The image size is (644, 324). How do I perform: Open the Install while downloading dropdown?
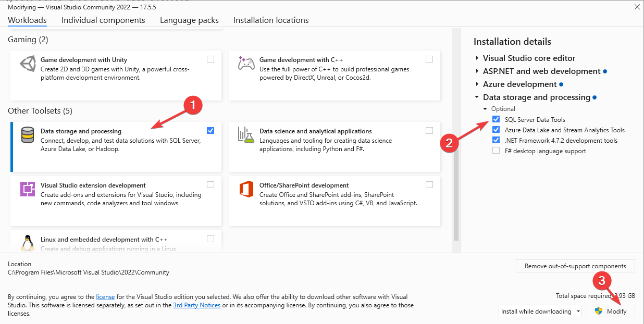coord(540,311)
